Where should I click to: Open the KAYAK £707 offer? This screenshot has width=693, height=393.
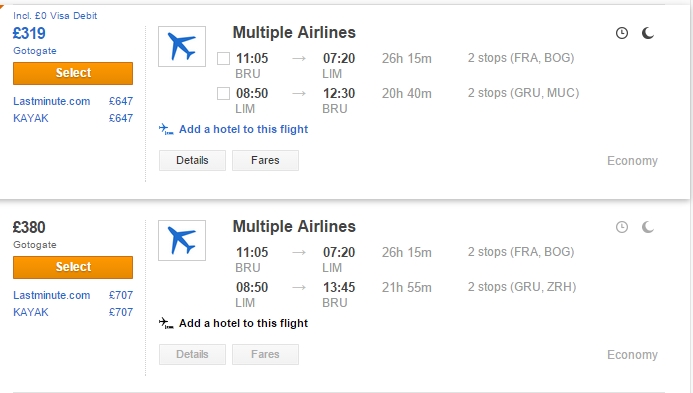click(x=73, y=312)
